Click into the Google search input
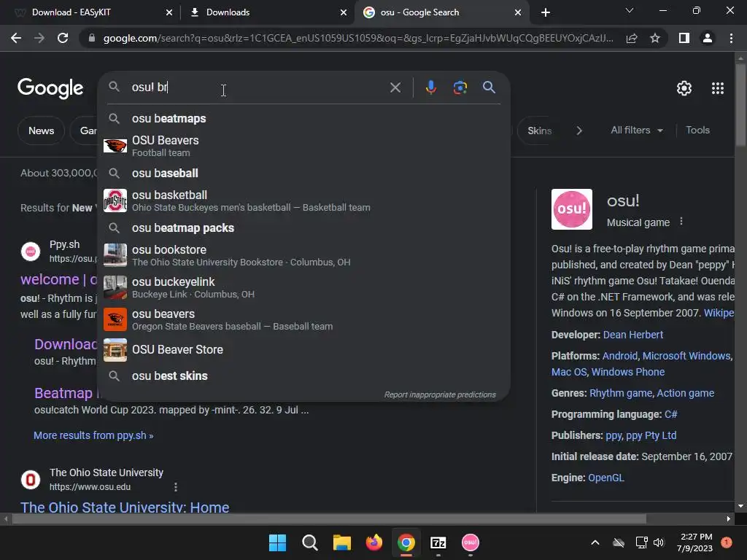Viewport: 747px width, 560px height. pyautogui.click(x=258, y=87)
